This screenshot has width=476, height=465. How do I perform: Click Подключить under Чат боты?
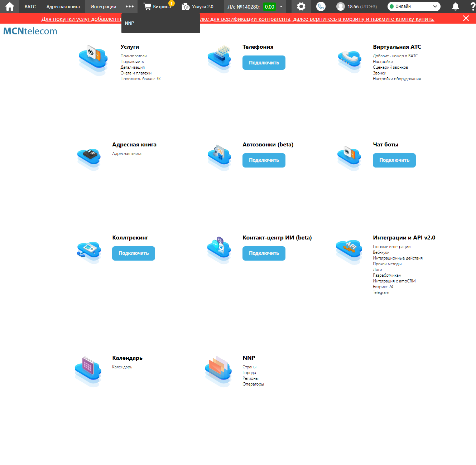(x=394, y=160)
